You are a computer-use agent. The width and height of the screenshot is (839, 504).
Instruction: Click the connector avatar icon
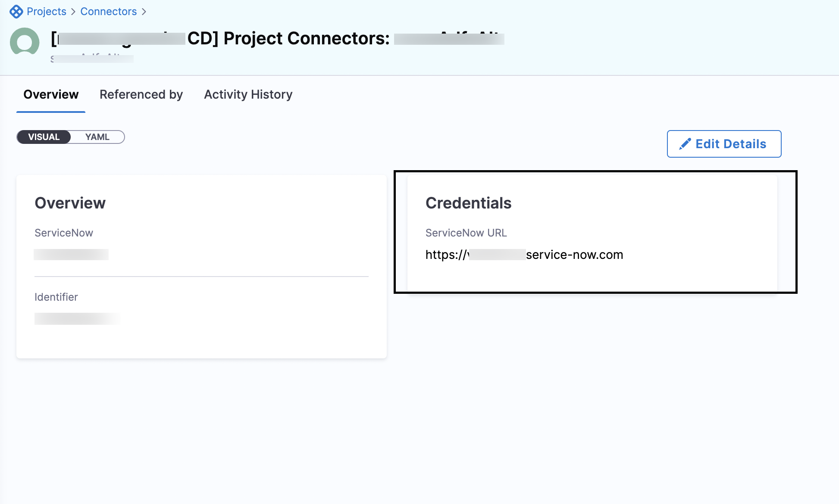pyautogui.click(x=25, y=42)
